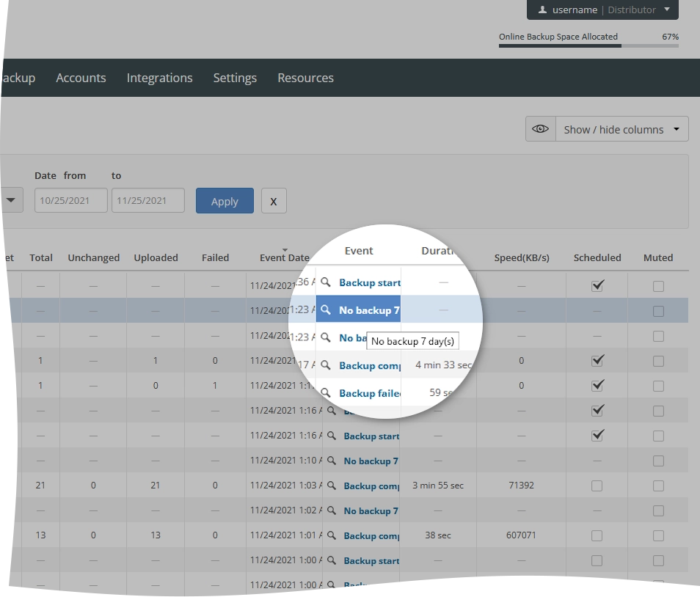Image resolution: width=700 pixels, height=597 pixels.
Task: Toggle Muted for the 1:02 No backup 7 row
Action: point(658,510)
